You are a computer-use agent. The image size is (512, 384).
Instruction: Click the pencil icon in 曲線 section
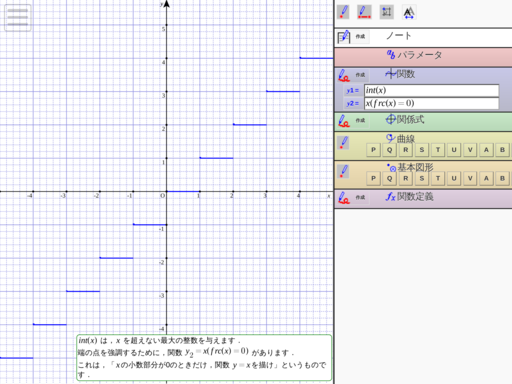click(344, 143)
